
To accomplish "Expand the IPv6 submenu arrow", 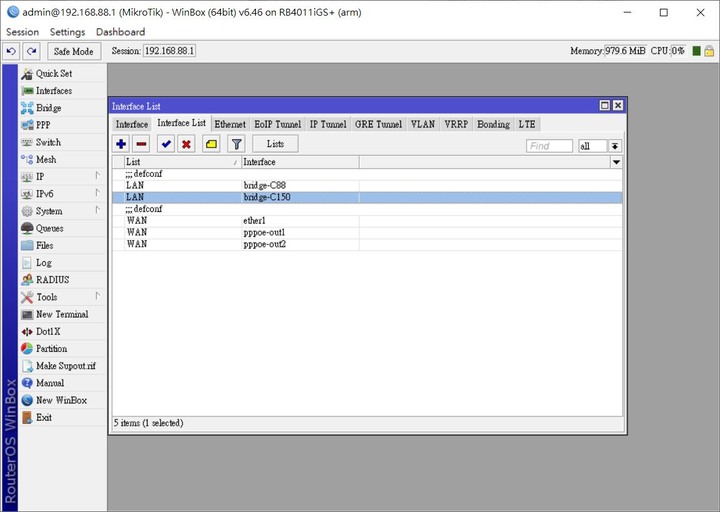I will point(97,193).
